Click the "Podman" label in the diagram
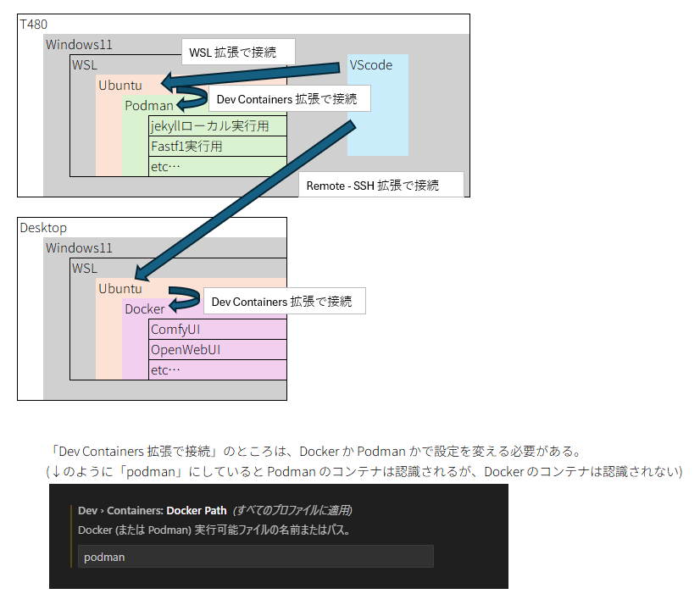Screen dimensions: 700x605 tap(148, 106)
